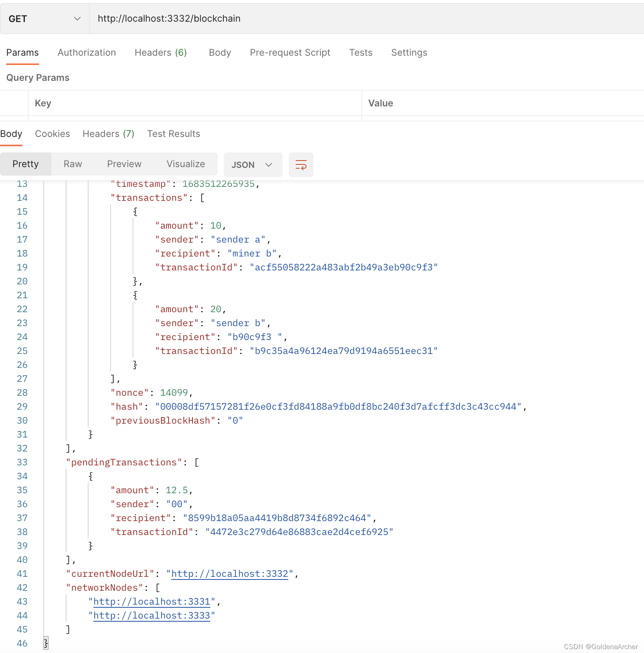This screenshot has width=644, height=653.
Task: Select the Preview view mode
Action: [x=124, y=164]
